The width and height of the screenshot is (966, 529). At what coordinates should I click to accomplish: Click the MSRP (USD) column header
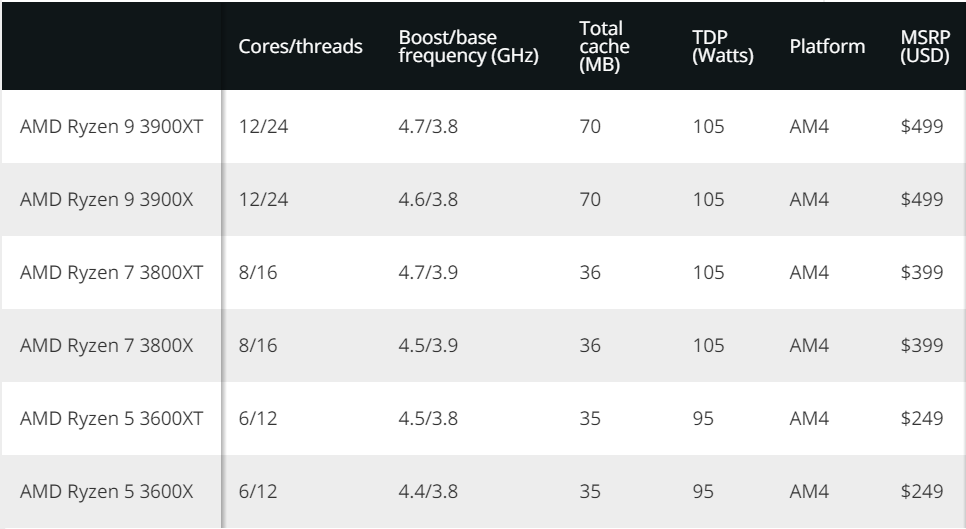924,46
